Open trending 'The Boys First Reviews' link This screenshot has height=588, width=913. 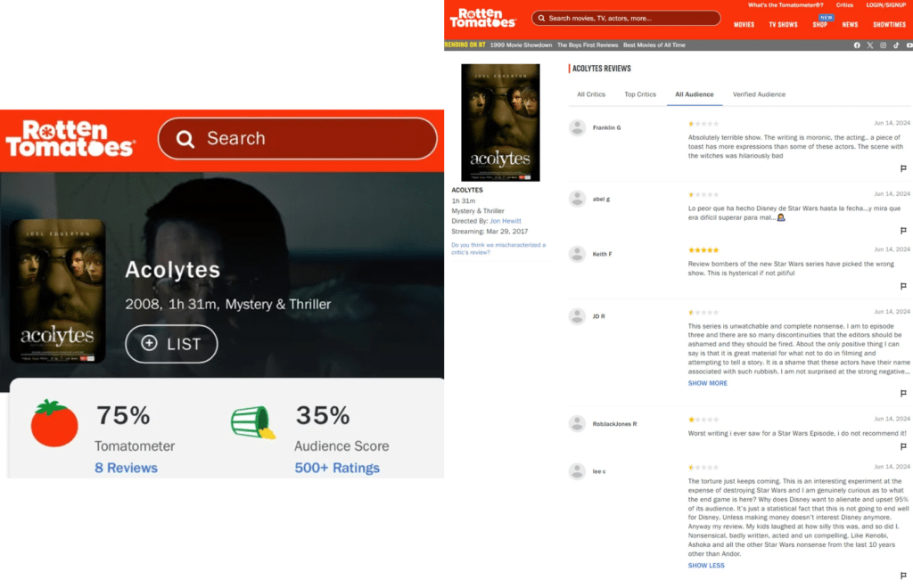pos(588,45)
